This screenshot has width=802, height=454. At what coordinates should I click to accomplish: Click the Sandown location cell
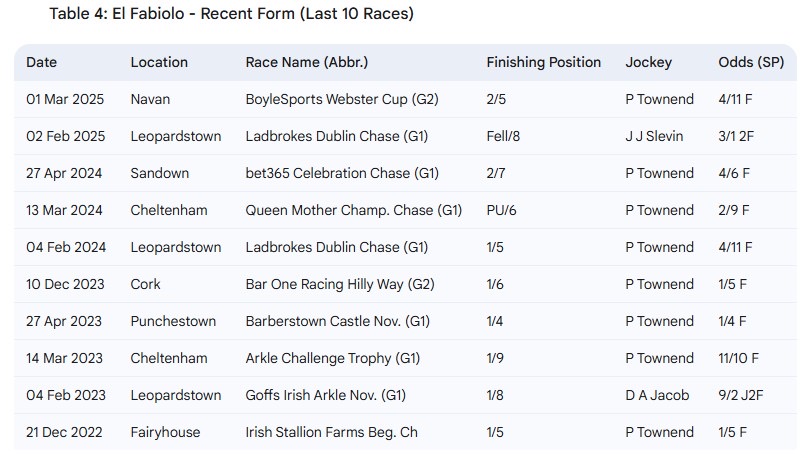160,173
